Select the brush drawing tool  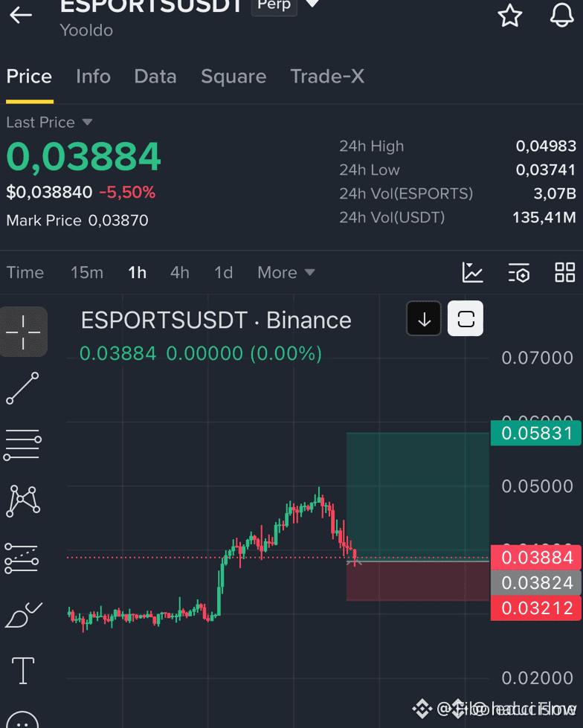click(23, 615)
